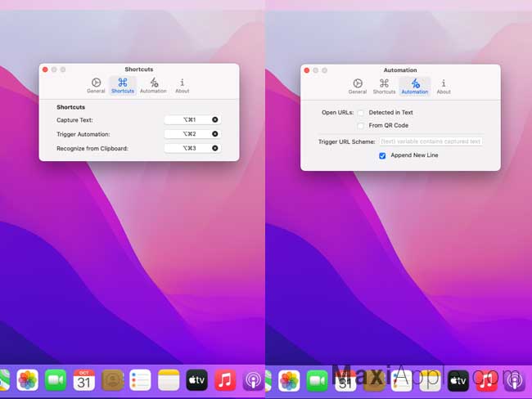Edit the Capture Text shortcut field

[x=192, y=119]
